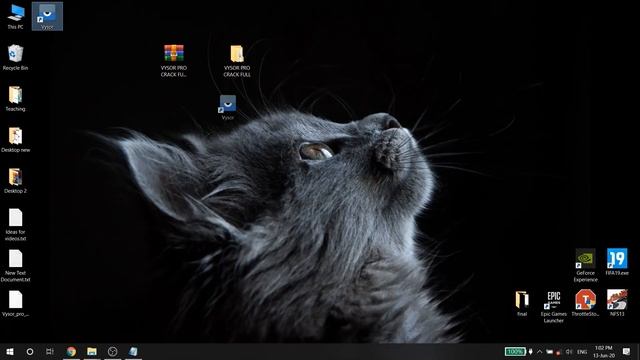Click the document app icon after OBS

point(133,351)
